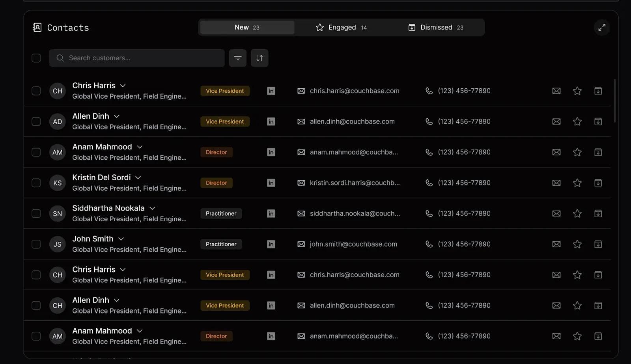Switch to the Engaged tab
631x364 pixels.
[x=342, y=27]
